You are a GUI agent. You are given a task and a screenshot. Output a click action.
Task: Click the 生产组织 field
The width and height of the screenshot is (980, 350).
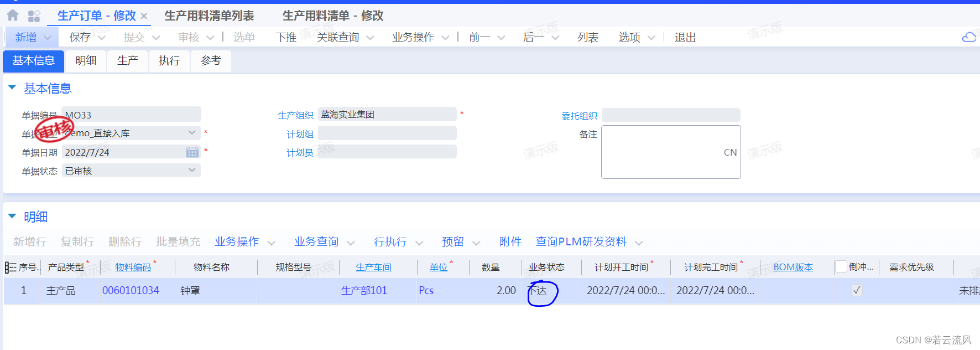click(387, 115)
